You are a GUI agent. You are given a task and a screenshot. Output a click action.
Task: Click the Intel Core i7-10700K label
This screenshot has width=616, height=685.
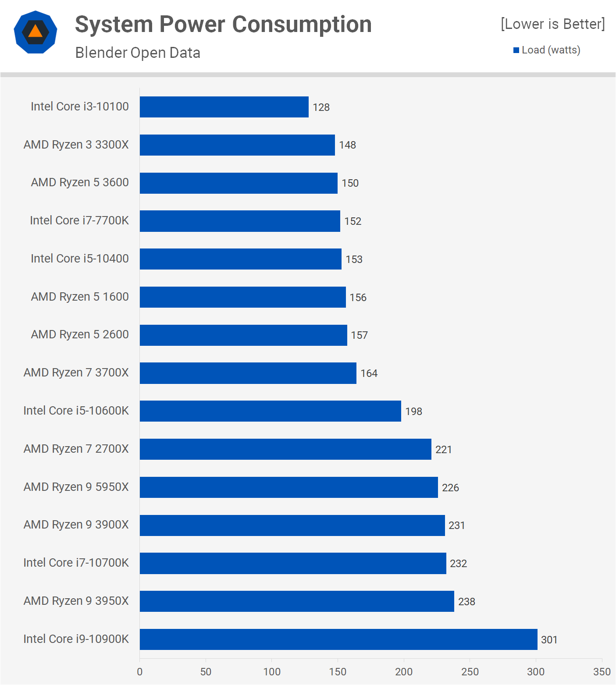pos(76,563)
